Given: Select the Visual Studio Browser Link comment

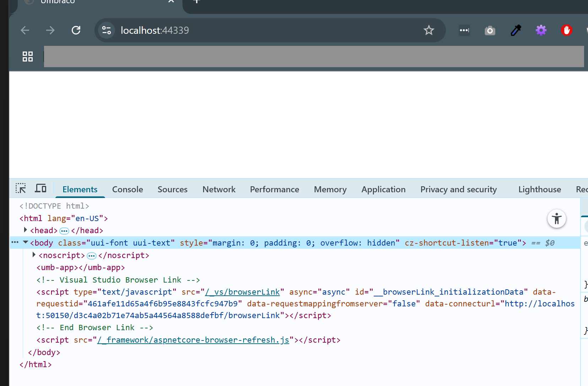Looking at the screenshot, I should (118, 280).
